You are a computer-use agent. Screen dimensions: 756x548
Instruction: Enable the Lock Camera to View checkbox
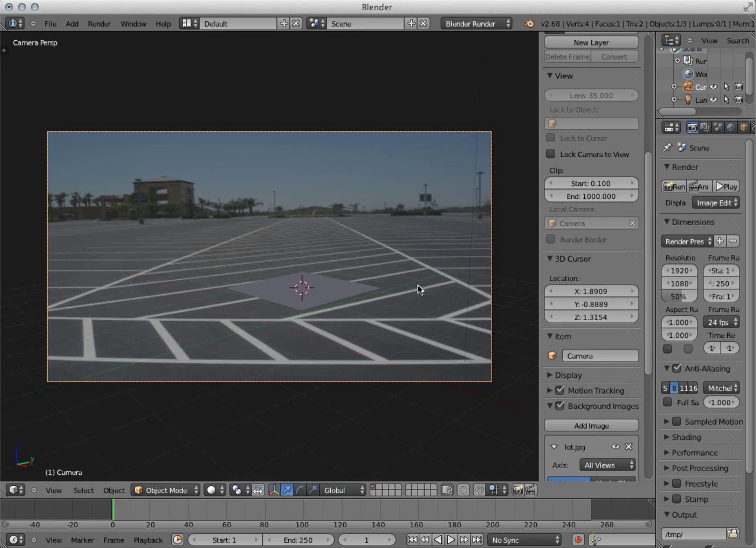(x=551, y=154)
